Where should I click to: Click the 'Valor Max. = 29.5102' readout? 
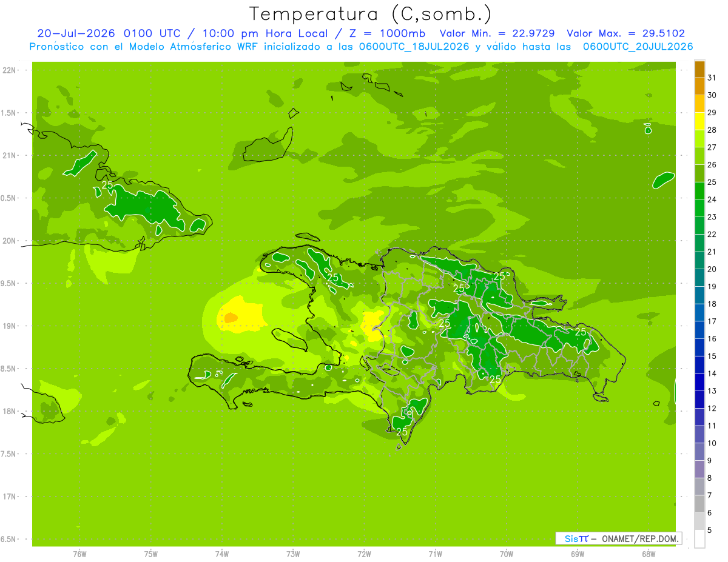(626, 33)
